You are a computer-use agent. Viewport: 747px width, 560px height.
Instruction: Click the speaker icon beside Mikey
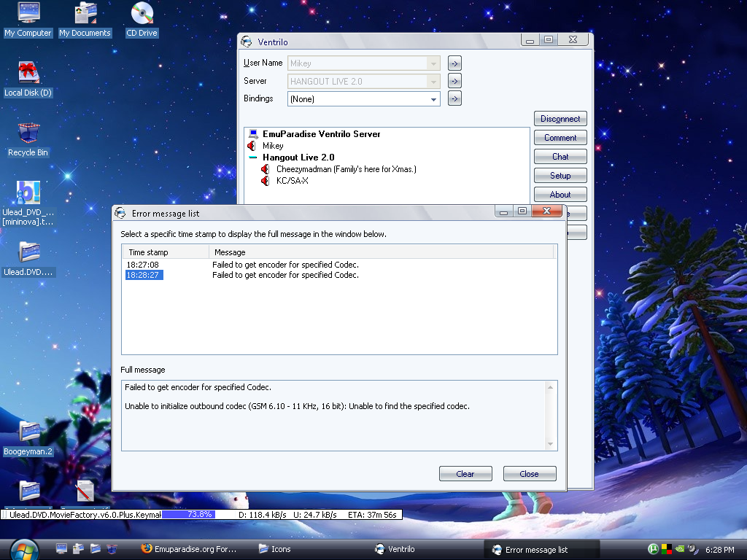(252, 146)
